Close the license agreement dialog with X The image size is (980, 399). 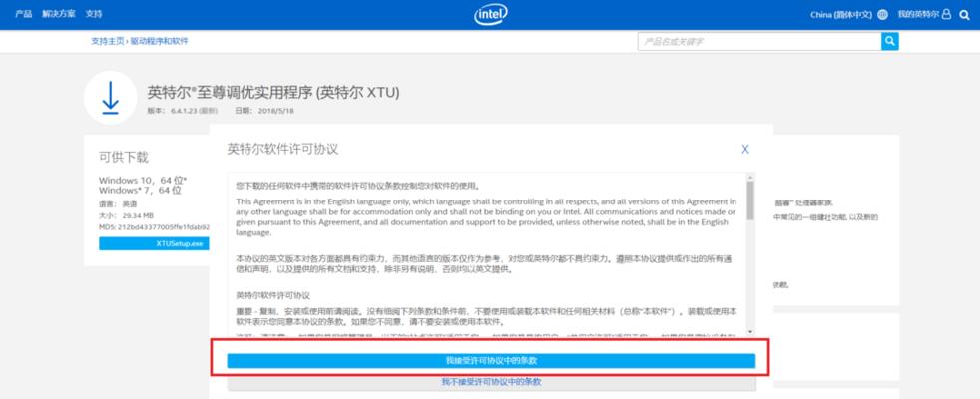pos(745,149)
